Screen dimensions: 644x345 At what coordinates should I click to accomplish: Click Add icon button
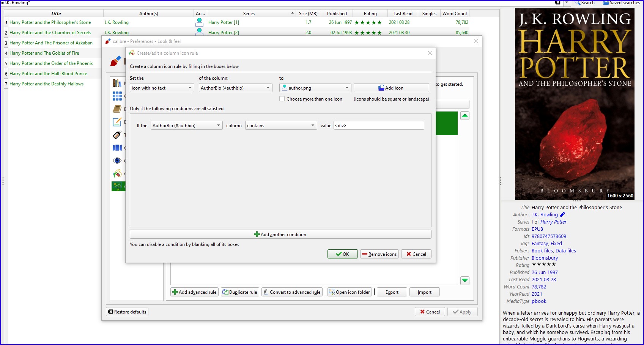[391, 88]
